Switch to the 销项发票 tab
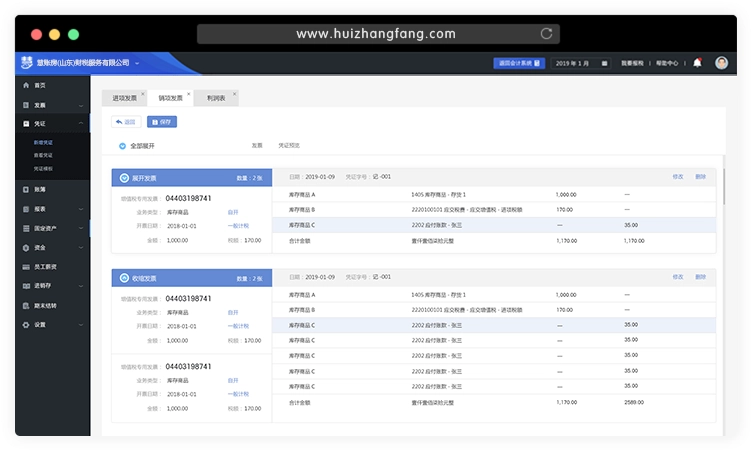 pos(170,98)
